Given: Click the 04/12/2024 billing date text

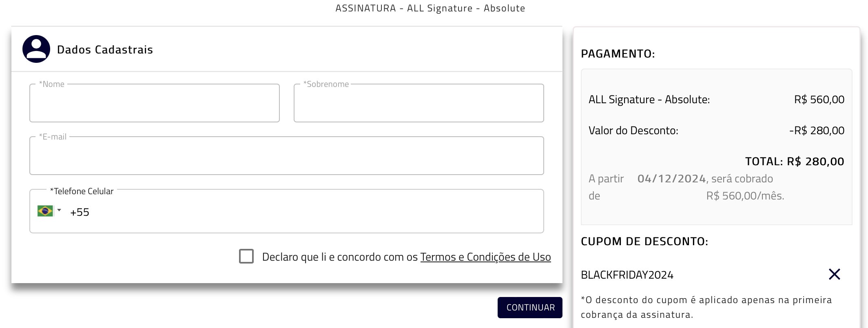Looking at the screenshot, I should (x=671, y=179).
